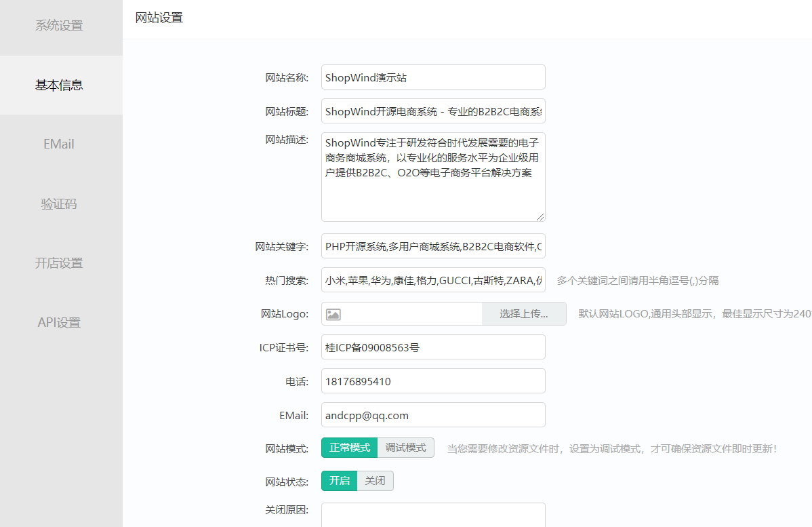Switch website mode to 调试模式
This screenshot has height=527, width=812.
pos(405,448)
